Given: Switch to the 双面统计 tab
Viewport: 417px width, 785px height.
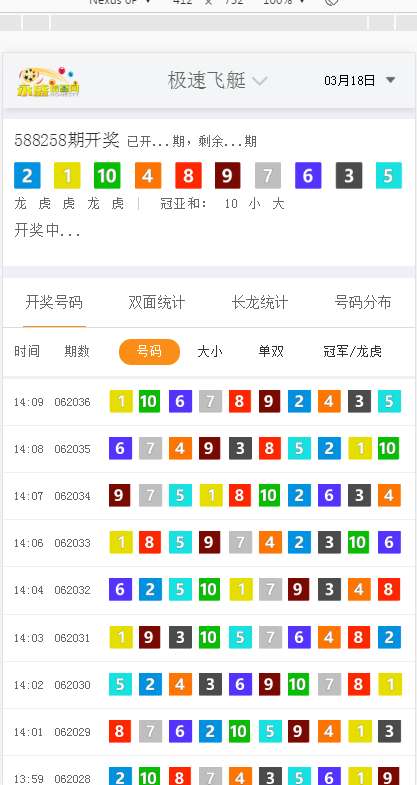Looking at the screenshot, I should (x=157, y=302).
